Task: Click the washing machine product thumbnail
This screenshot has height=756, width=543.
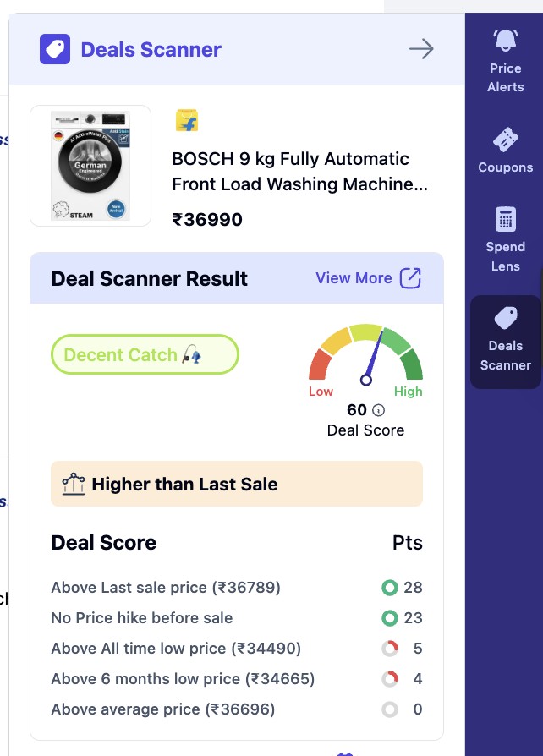Action: tap(90, 166)
